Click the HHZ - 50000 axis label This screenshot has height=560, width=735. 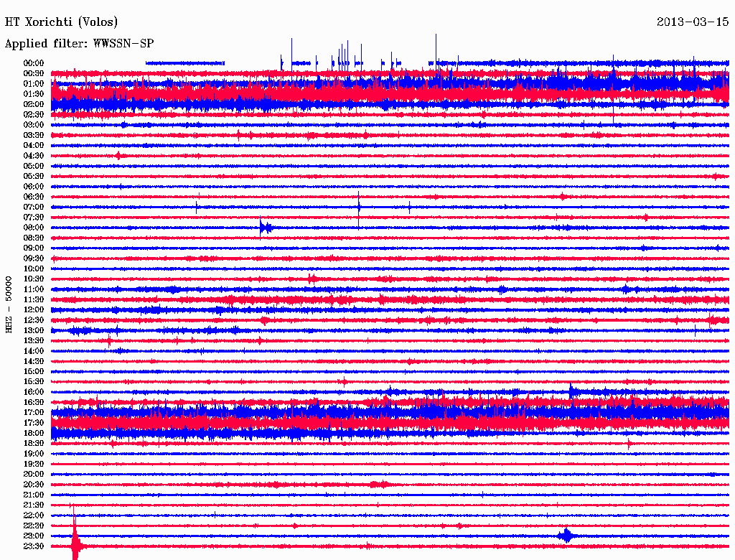9,304
